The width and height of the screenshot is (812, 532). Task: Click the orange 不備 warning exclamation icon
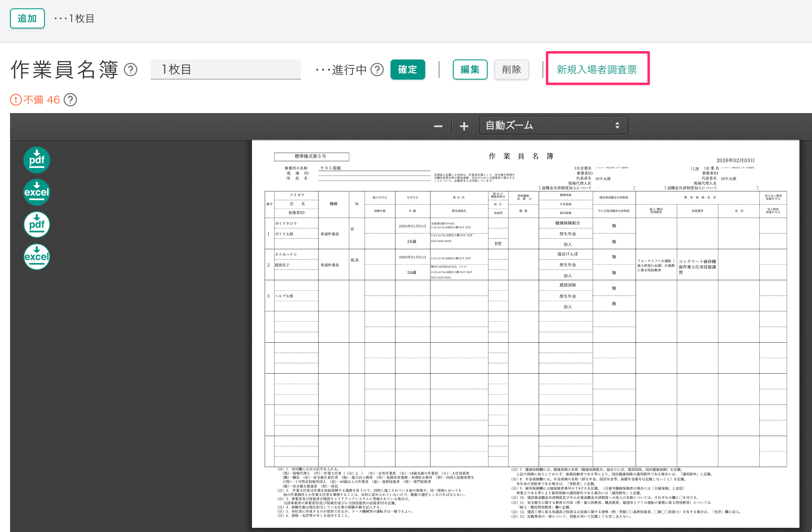click(x=15, y=100)
